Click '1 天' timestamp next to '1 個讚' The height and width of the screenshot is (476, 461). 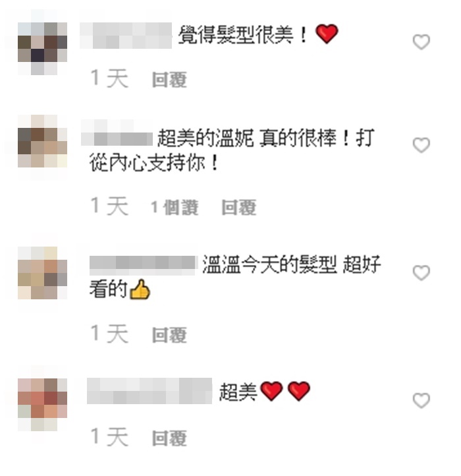[x=109, y=206]
